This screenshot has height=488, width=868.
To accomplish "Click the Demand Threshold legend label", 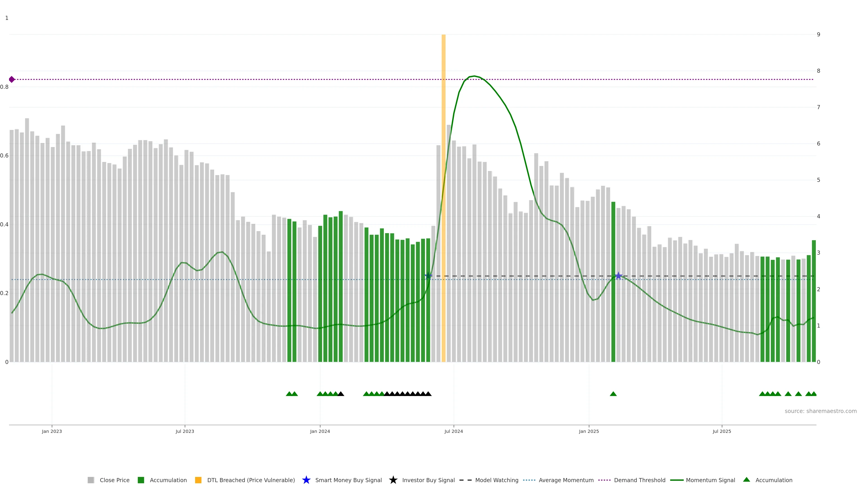I will point(639,480).
